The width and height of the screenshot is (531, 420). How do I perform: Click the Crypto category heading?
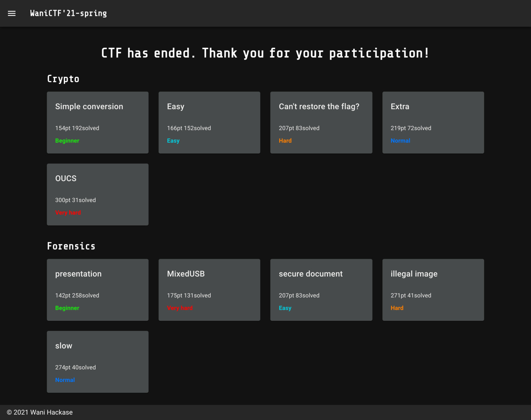[x=63, y=79]
